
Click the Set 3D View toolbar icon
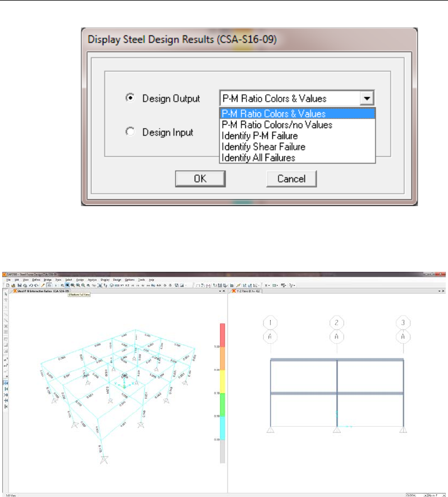pos(117,285)
